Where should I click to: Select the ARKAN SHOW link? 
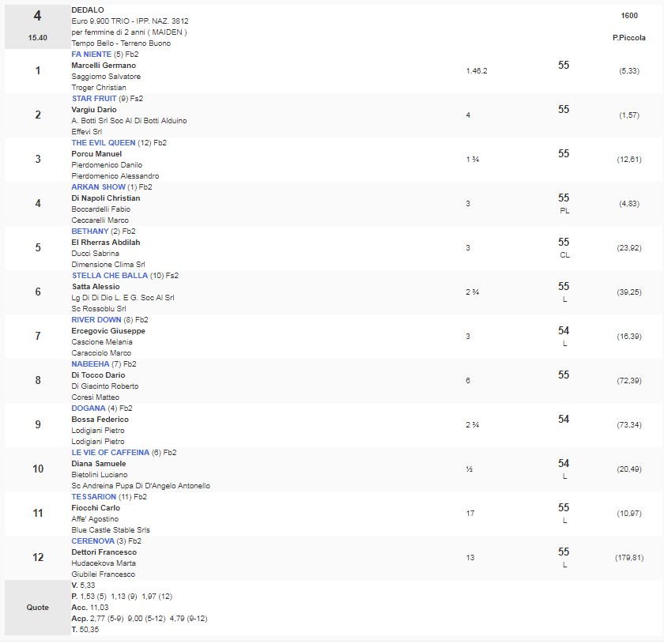98,187
